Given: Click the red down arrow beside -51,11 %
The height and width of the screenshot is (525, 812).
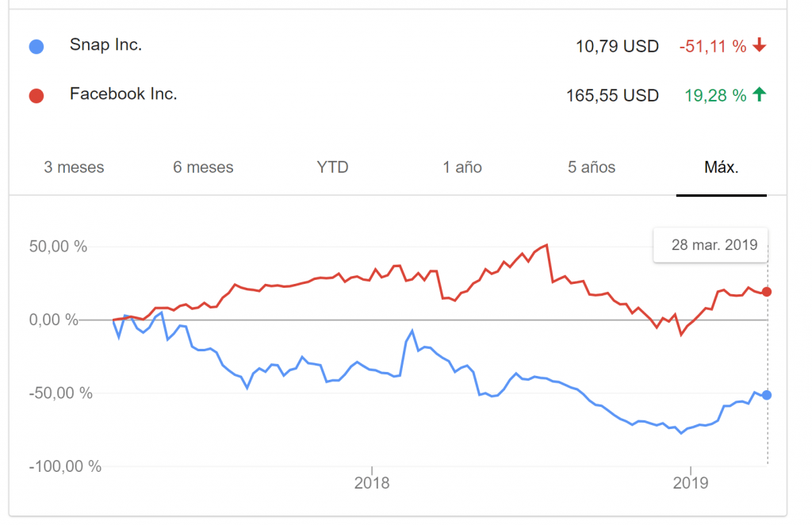Looking at the screenshot, I should click(759, 45).
